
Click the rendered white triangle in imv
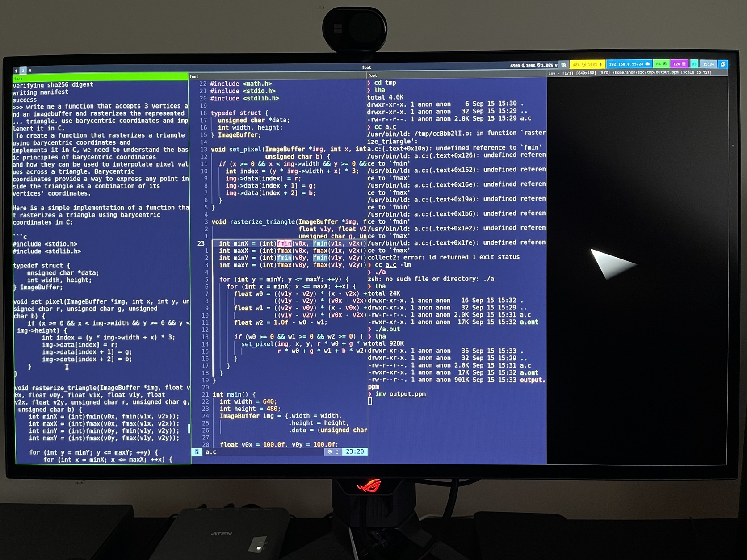tap(611, 263)
